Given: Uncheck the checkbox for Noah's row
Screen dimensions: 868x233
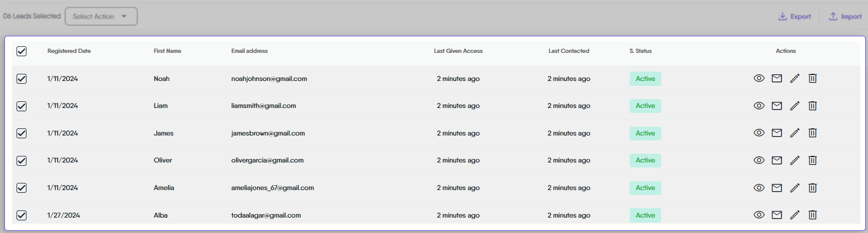Looking at the screenshot, I should pos(22,79).
